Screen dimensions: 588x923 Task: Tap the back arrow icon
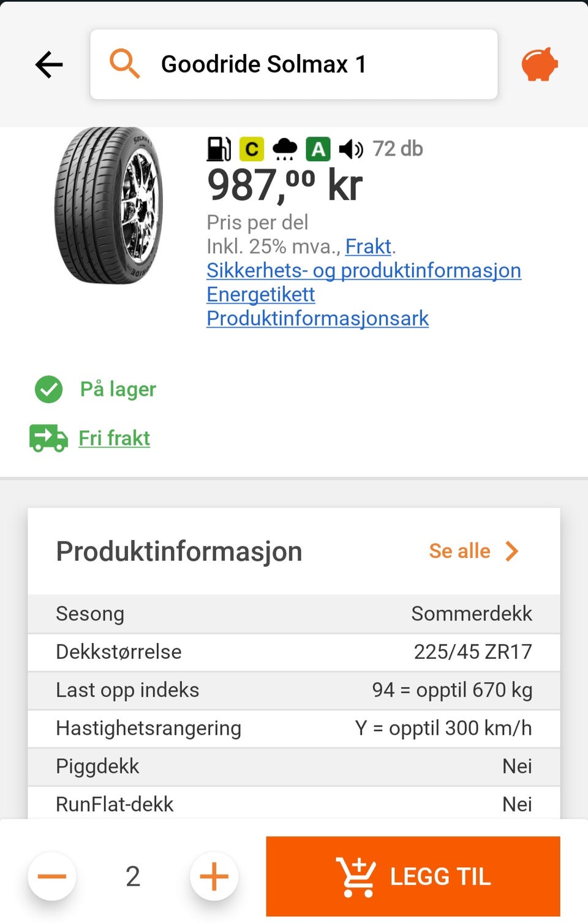pos(49,64)
